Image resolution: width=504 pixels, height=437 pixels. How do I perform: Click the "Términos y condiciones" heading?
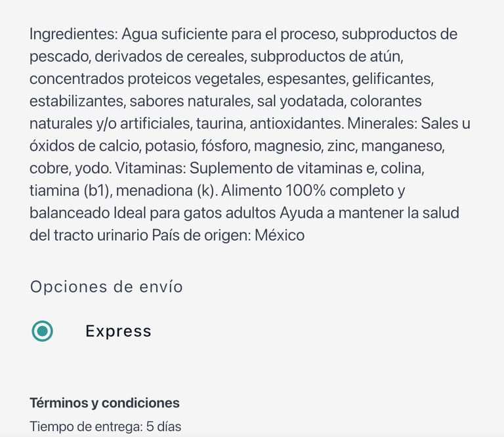coord(104,403)
